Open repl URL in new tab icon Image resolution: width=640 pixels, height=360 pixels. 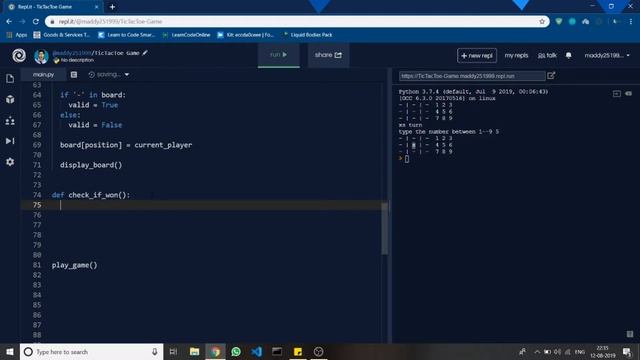(551, 76)
